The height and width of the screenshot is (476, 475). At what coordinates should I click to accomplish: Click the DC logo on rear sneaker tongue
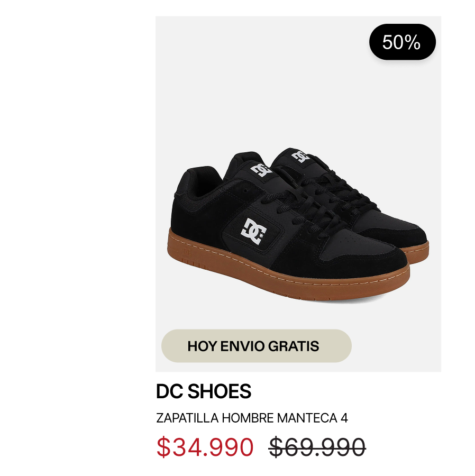300,156
